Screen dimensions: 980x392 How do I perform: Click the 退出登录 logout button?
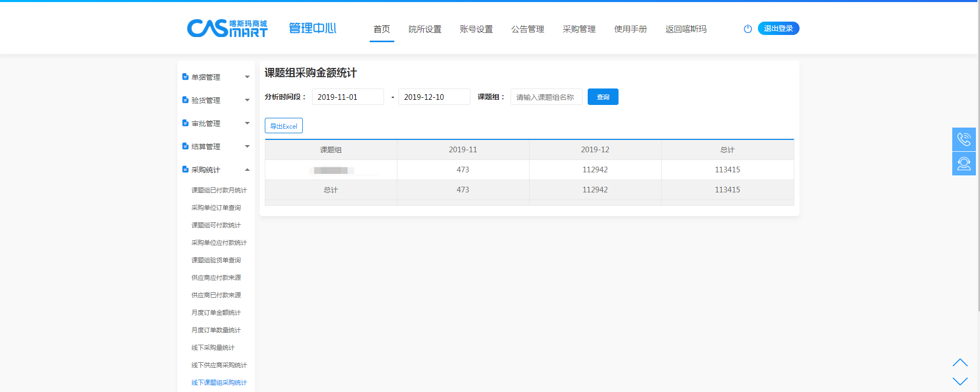pos(778,28)
